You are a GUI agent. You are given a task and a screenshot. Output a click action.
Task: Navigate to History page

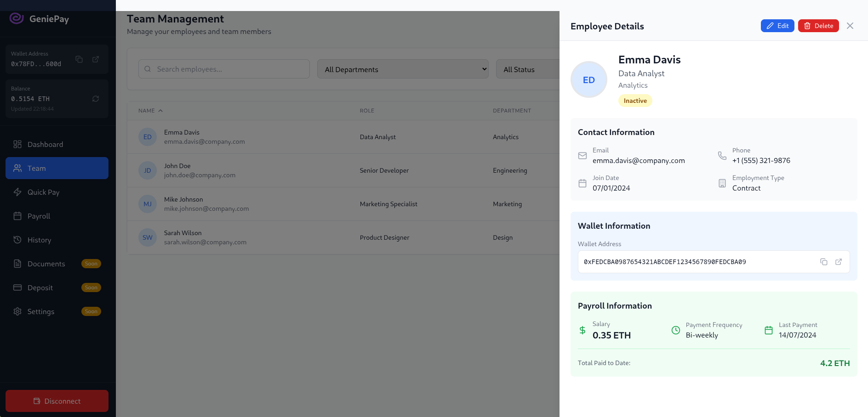tap(39, 240)
